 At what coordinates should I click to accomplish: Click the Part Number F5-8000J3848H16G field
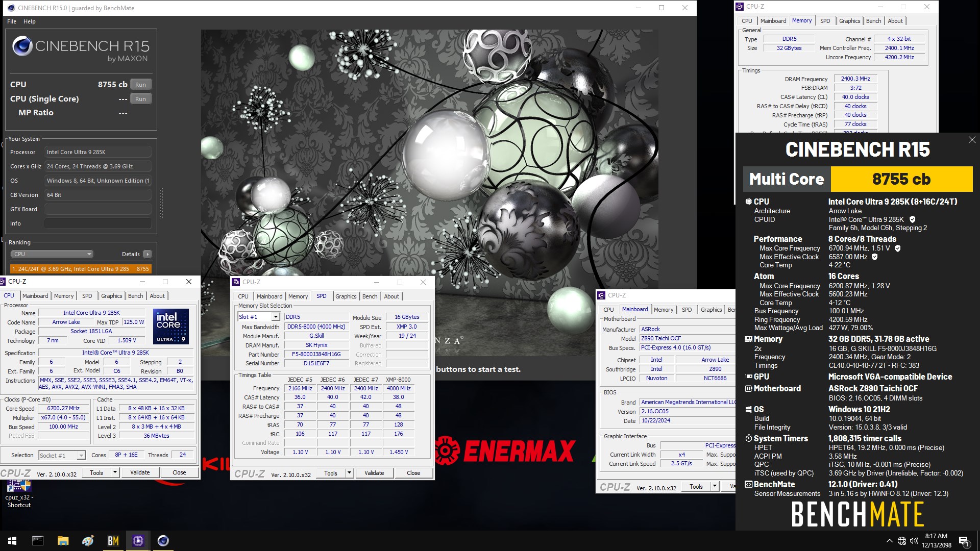pyautogui.click(x=316, y=354)
